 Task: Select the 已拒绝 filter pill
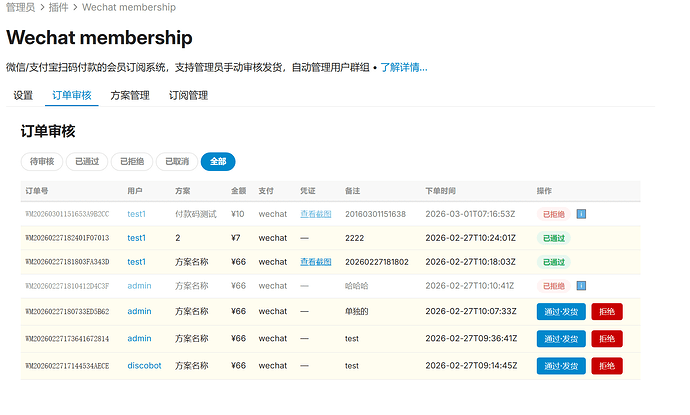click(x=132, y=161)
